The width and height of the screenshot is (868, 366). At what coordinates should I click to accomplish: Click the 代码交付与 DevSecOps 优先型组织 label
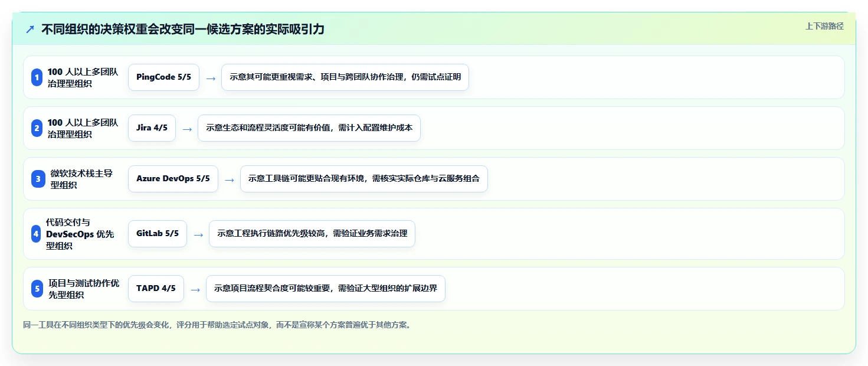click(x=80, y=234)
